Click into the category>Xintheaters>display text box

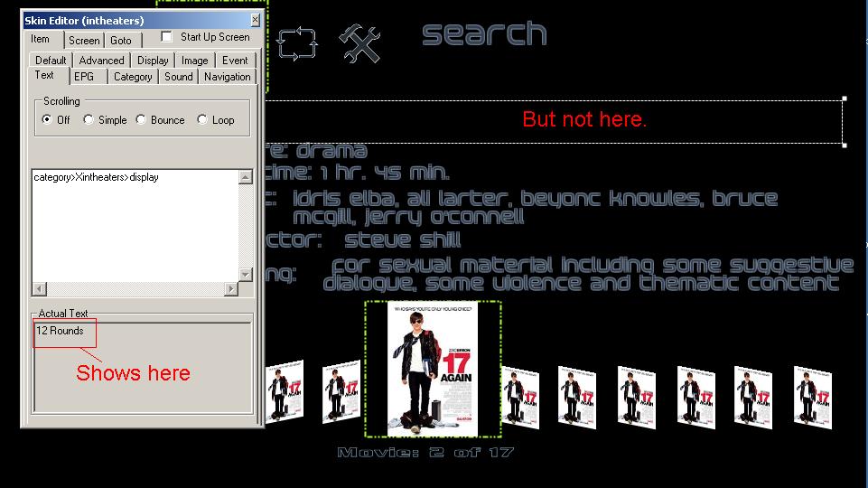click(135, 225)
